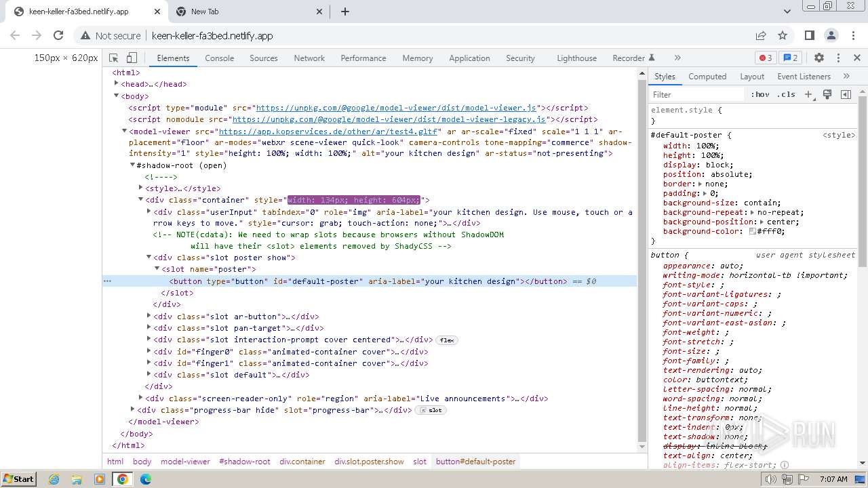Select model-viewer in the breadcrumb
The height and width of the screenshot is (488, 868).
tap(185, 462)
